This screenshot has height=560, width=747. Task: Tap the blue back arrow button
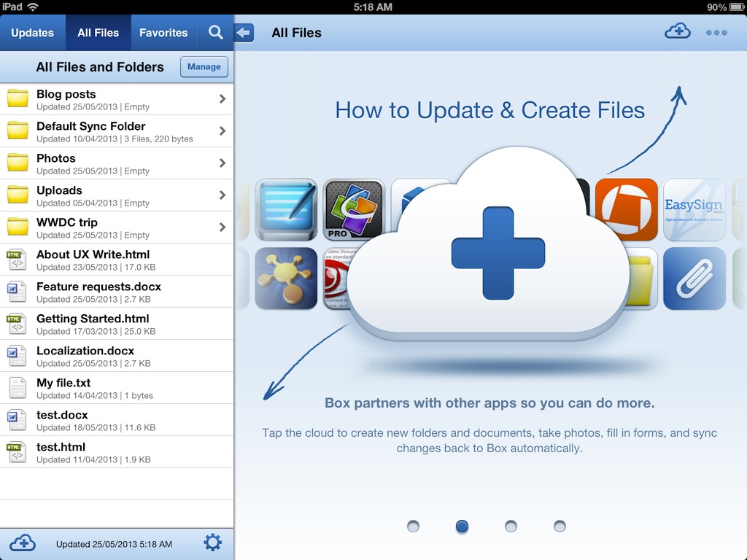tap(244, 32)
